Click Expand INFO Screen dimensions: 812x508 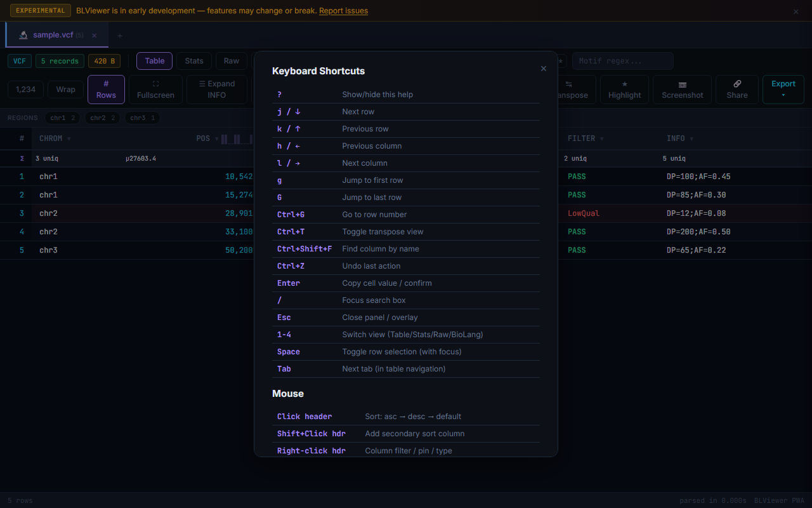(x=216, y=89)
